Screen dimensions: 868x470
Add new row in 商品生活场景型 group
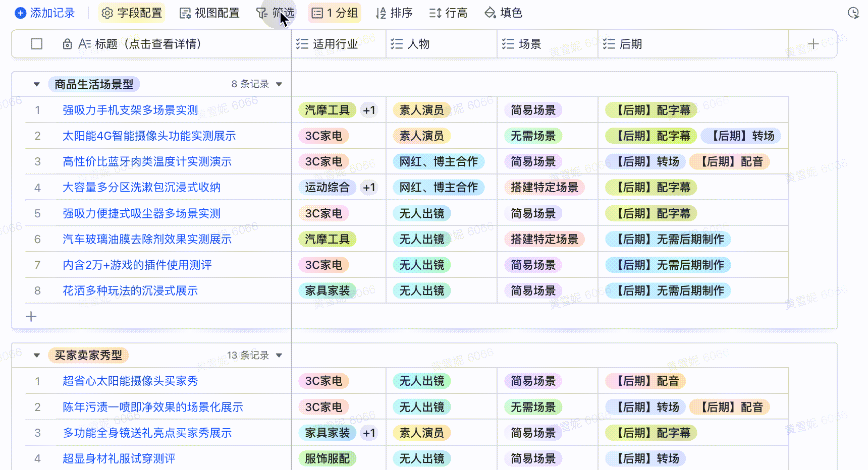point(31,317)
